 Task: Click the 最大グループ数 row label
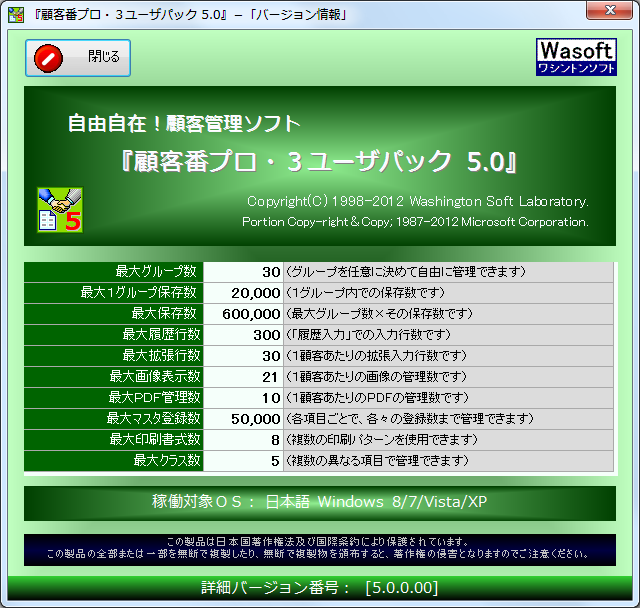pyautogui.click(x=113, y=271)
